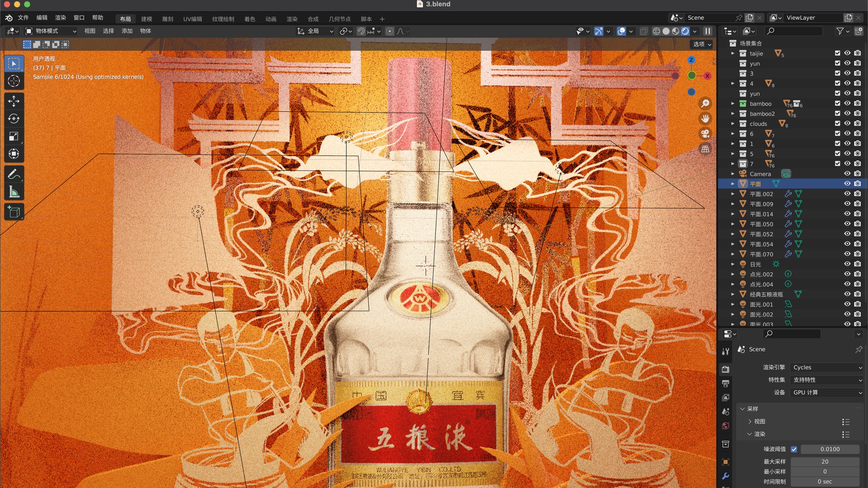
Task: Open the Modifier properties wrench tab
Action: [726, 476]
